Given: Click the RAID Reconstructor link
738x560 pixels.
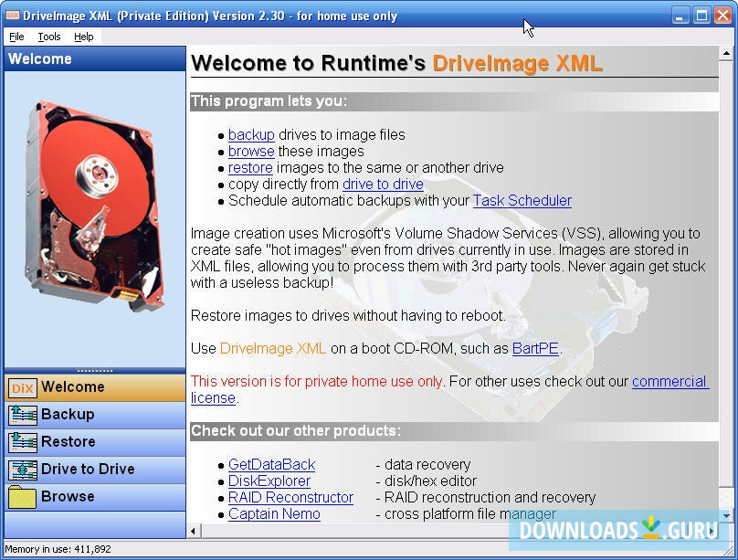Looking at the screenshot, I should pos(290,497).
